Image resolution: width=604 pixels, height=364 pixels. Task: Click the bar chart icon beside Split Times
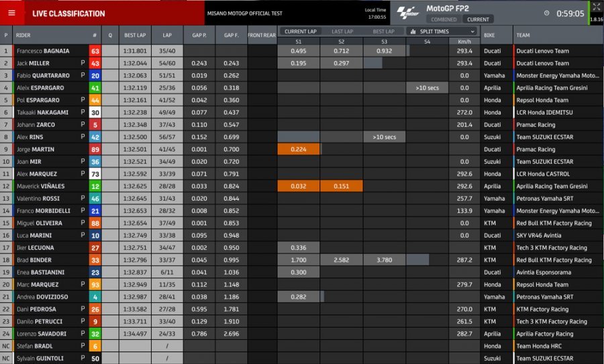click(413, 32)
